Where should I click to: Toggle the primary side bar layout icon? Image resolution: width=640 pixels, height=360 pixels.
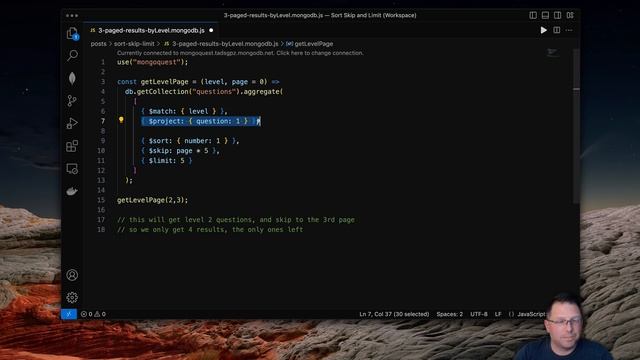pyautogui.click(x=533, y=15)
